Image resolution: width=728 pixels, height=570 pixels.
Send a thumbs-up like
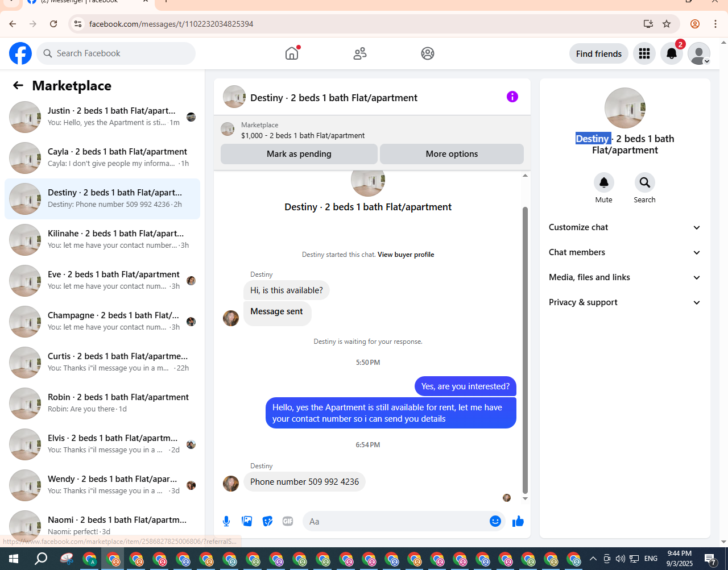(x=518, y=521)
